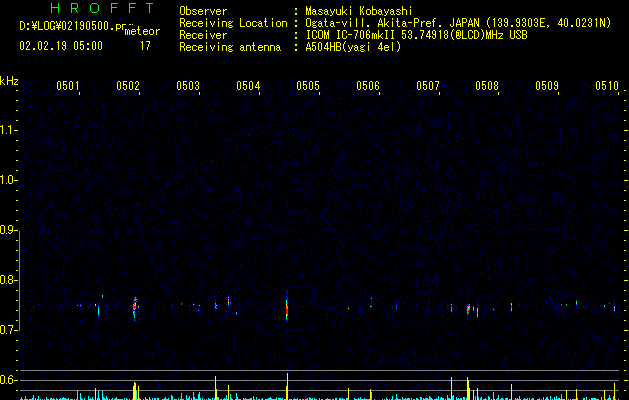Select antenna value A504HB(yagi 4el)
The height and width of the screenshot is (400, 629).
(353, 47)
